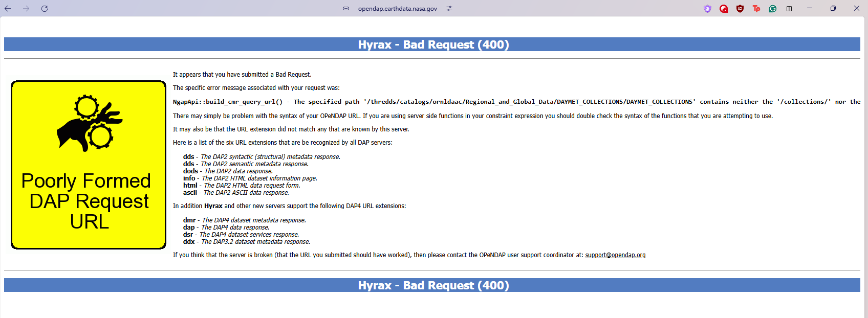Viewport: 868px width, 318px height.
Task: Click 'It may also be that the URL extension' line
Action: pyautogui.click(x=291, y=129)
